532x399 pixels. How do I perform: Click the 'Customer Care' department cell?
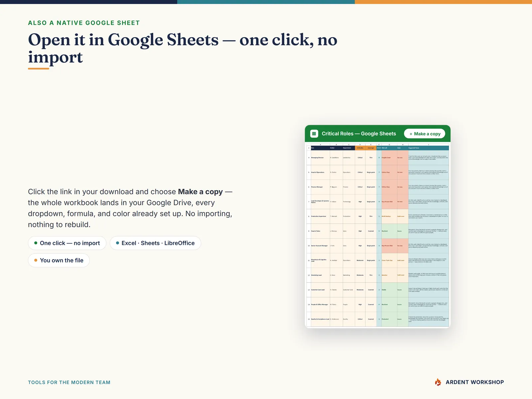(348, 290)
